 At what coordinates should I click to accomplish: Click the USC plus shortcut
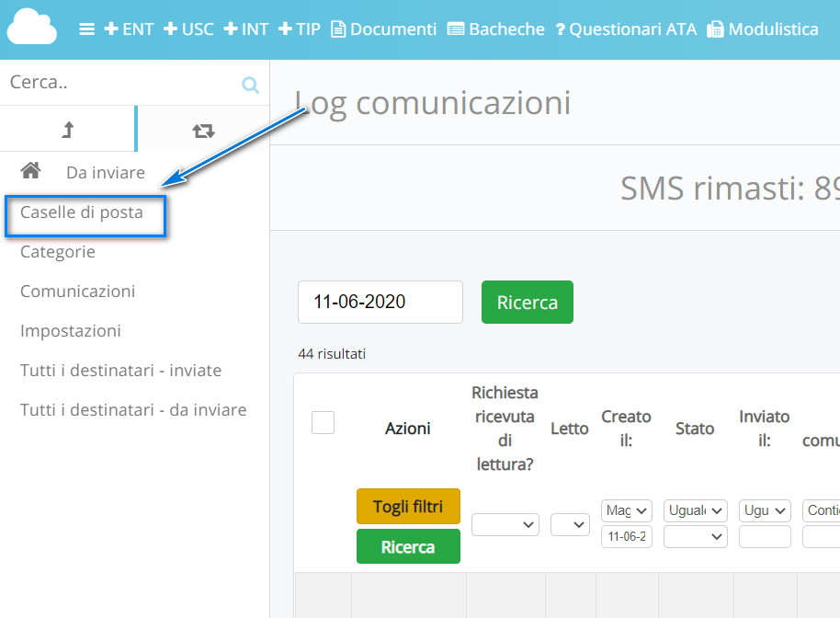pos(188,29)
